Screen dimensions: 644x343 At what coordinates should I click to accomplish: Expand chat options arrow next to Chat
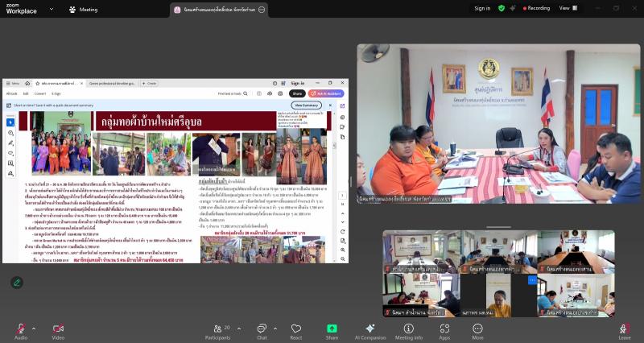coord(275,329)
